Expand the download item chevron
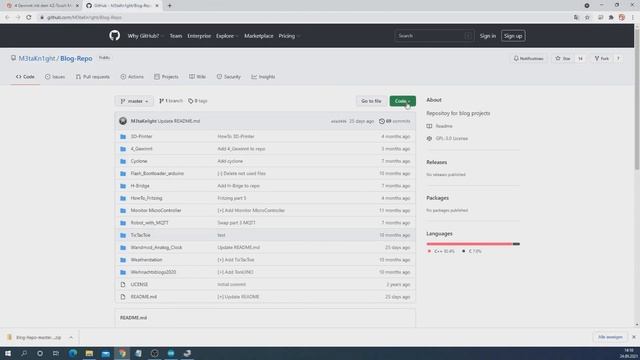The height and width of the screenshot is (360, 640). [71, 338]
